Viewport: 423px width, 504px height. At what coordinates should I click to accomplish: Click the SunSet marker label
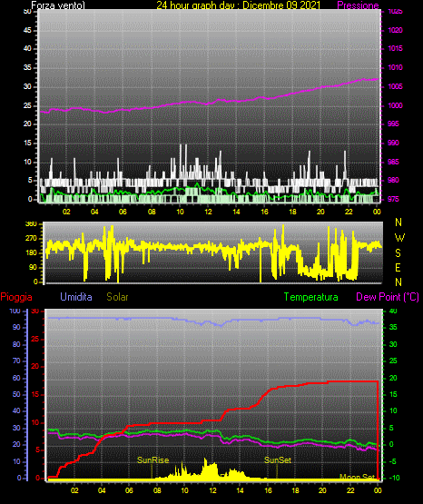[278, 460]
